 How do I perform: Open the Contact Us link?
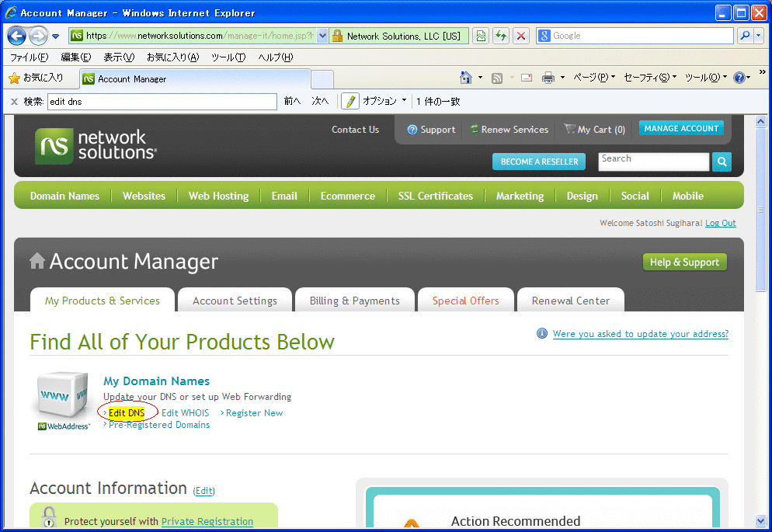tap(355, 130)
